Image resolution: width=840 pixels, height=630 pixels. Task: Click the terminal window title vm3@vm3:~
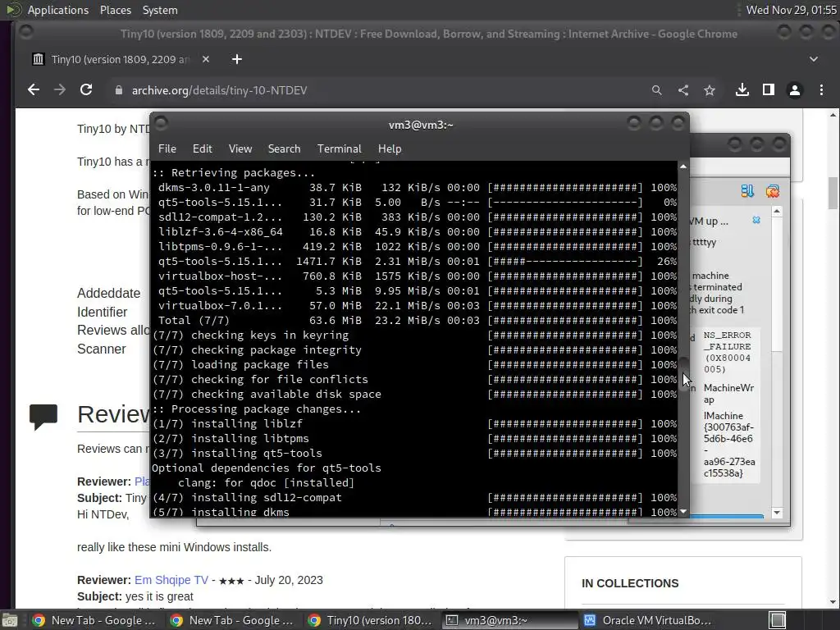421,125
